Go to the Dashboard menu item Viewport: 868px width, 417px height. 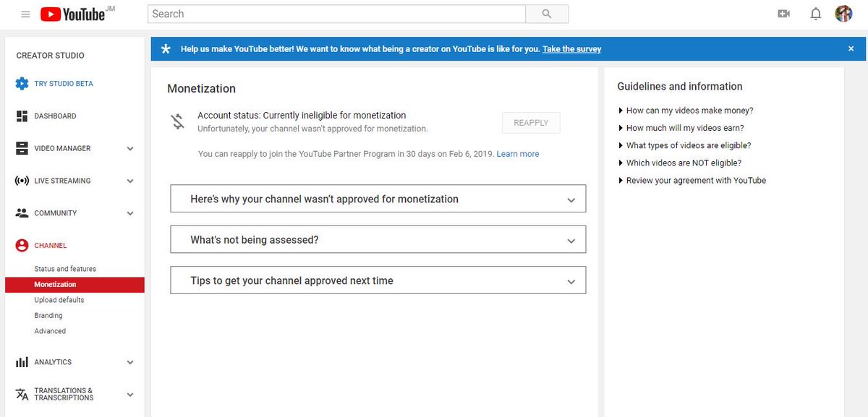(55, 116)
